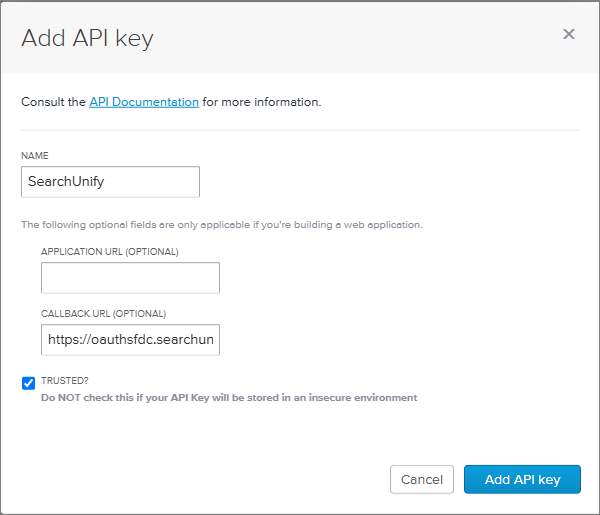The width and height of the screenshot is (600, 515).
Task: Click the APPLICATION URL (OPTIONAL) label
Action: pyautogui.click(x=110, y=251)
